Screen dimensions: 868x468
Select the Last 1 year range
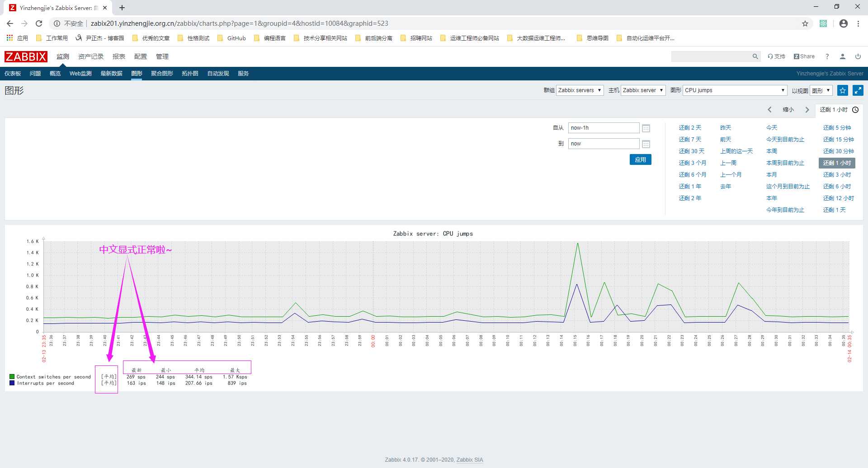[690, 187]
